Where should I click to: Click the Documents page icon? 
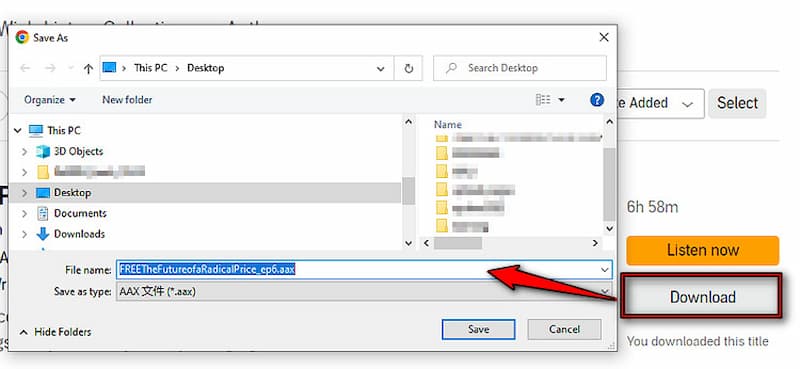pos(43,213)
